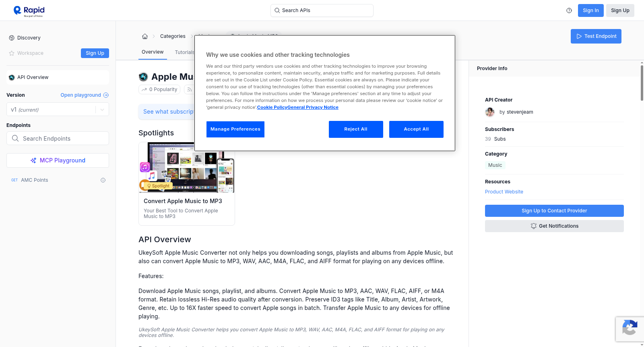
Task: Click the 39 Subs subscriber count
Action: click(495, 139)
